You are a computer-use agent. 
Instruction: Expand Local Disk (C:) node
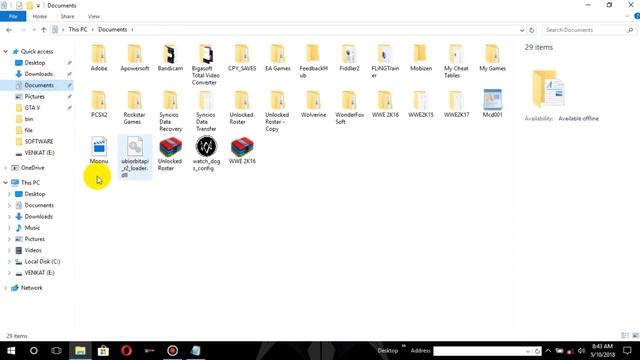[x=9, y=262]
